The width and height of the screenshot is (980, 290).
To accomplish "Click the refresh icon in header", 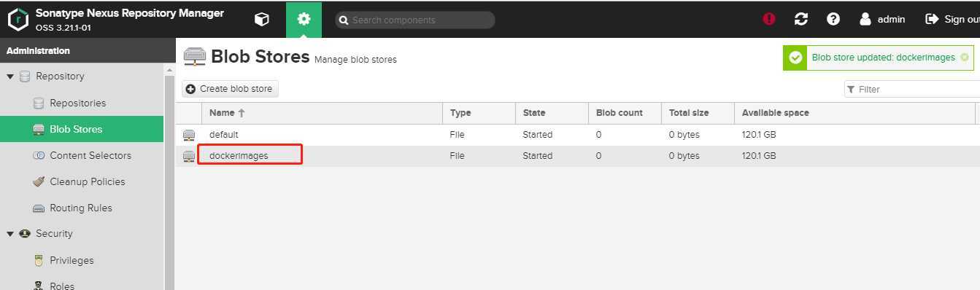I will pos(801,20).
